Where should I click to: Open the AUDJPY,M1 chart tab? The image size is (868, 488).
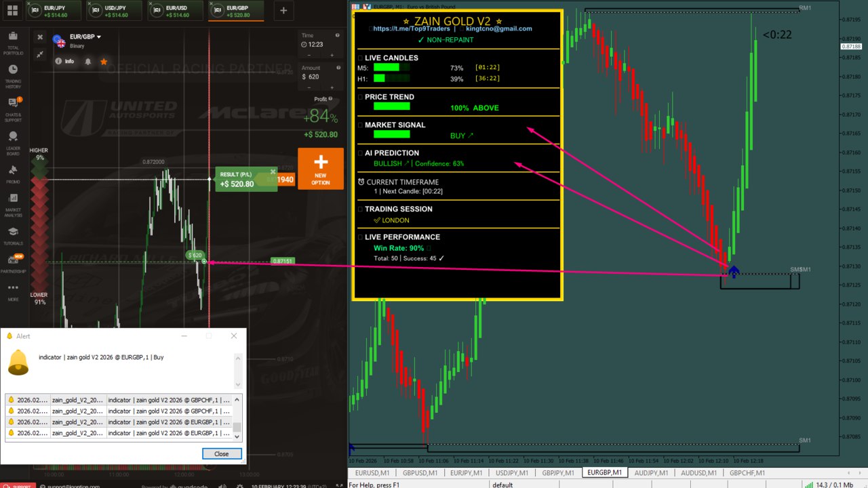(x=652, y=472)
